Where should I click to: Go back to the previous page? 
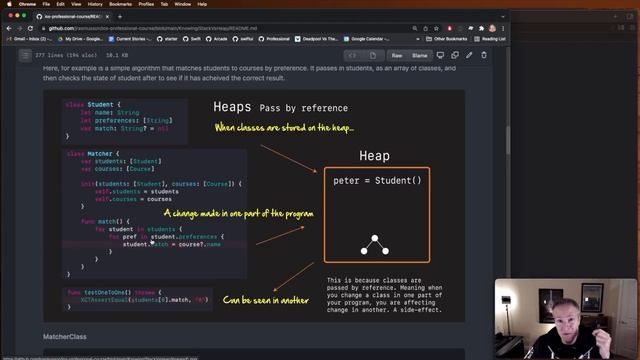point(9,29)
